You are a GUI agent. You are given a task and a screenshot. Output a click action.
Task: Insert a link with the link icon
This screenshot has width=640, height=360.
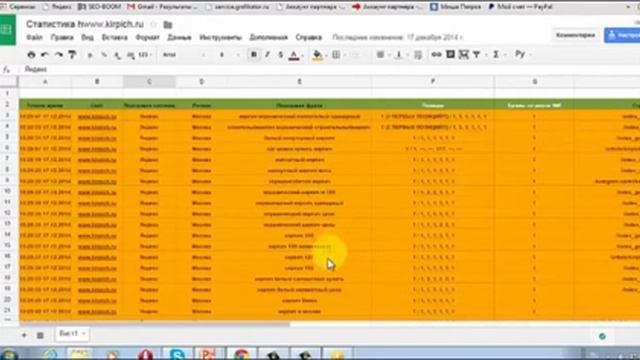tap(436, 54)
